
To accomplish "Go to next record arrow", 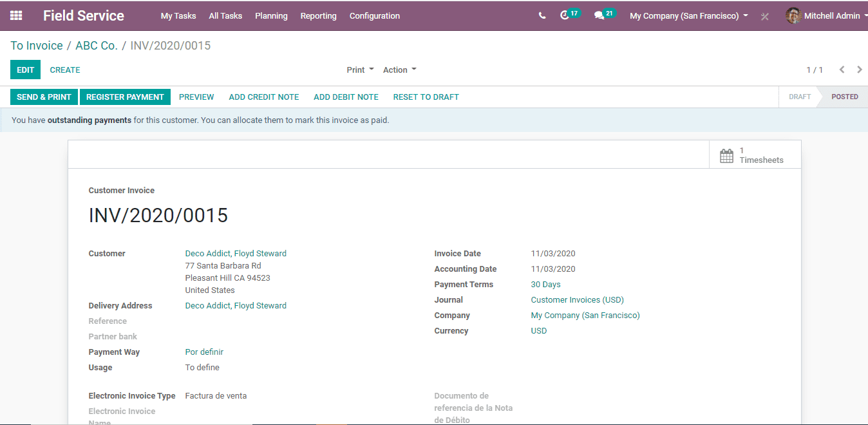I will tap(859, 70).
